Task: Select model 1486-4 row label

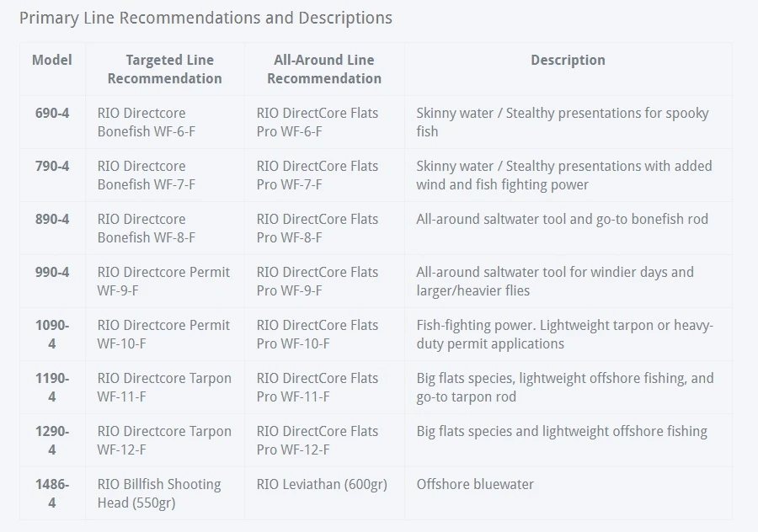Action: (x=52, y=493)
